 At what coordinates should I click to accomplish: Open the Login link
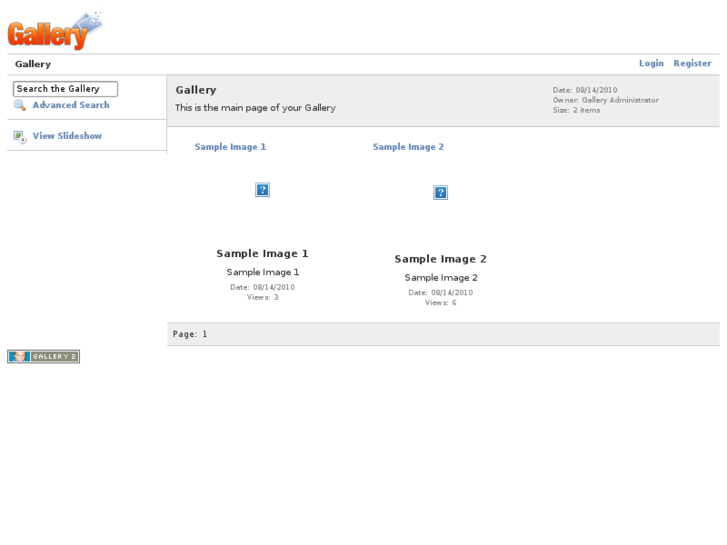point(651,64)
